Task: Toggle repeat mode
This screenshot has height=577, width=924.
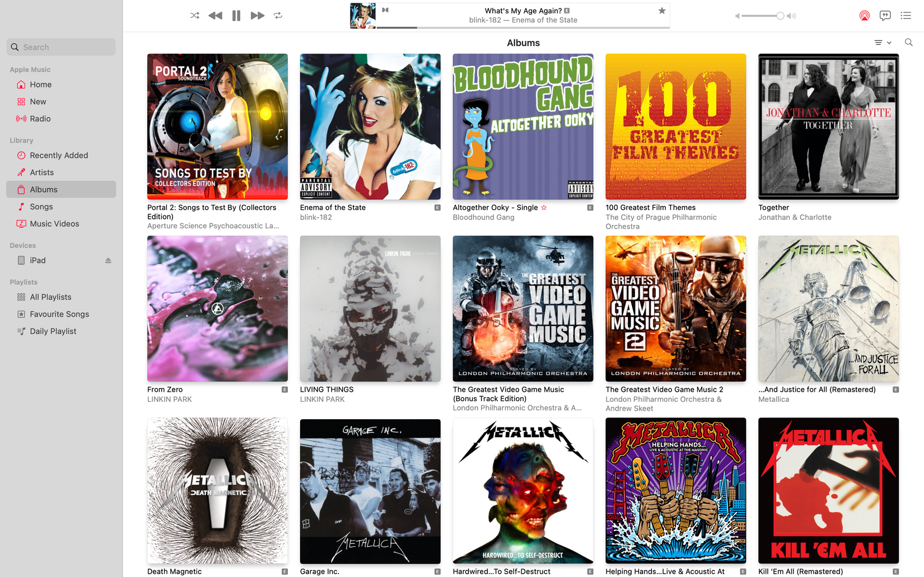Action: point(278,16)
